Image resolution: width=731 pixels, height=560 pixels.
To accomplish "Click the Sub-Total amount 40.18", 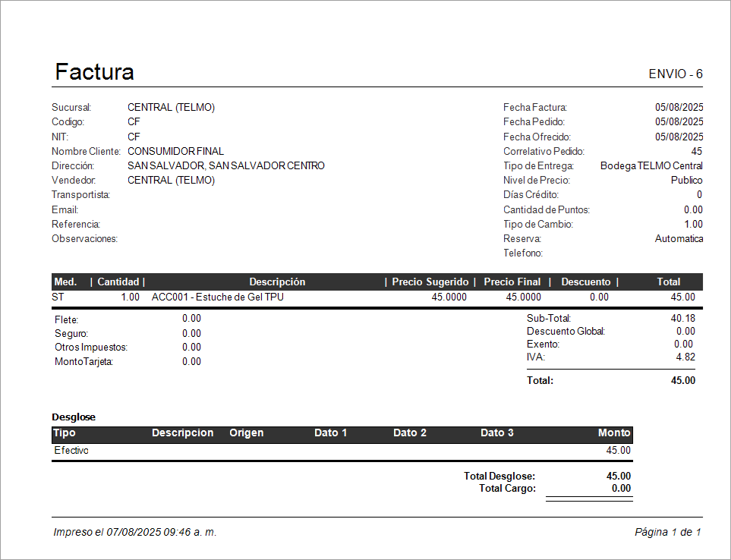I will [x=683, y=319].
